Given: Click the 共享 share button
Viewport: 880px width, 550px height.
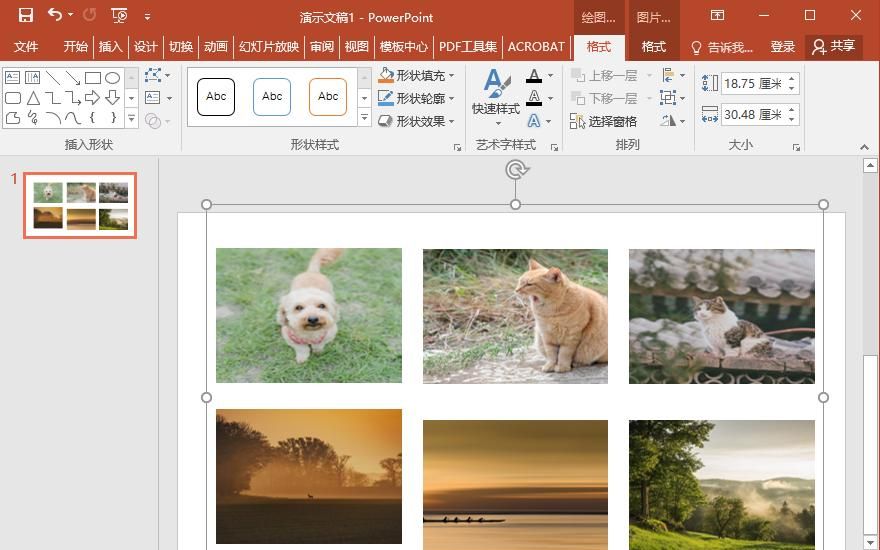Looking at the screenshot, I should click(x=834, y=46).
